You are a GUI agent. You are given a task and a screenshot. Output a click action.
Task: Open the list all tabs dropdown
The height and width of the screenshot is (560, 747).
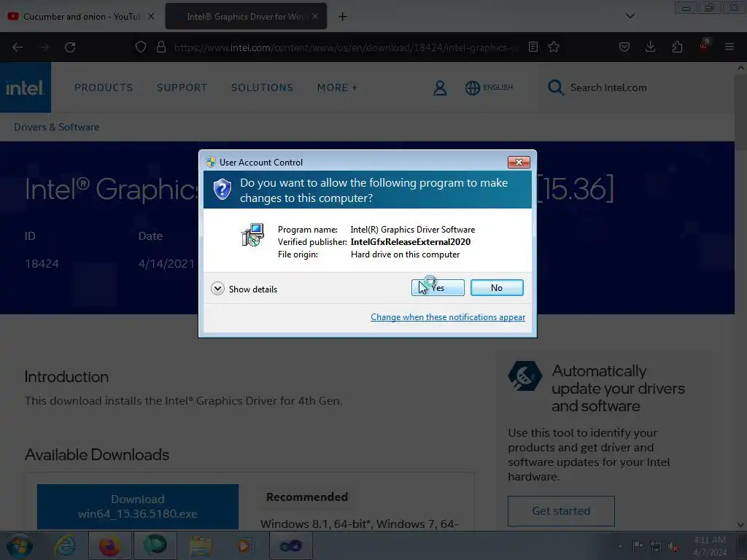coord(630,16)
